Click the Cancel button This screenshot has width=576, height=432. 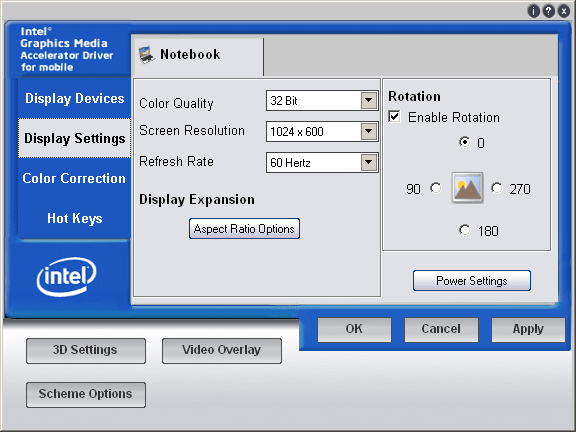[441, 330]
